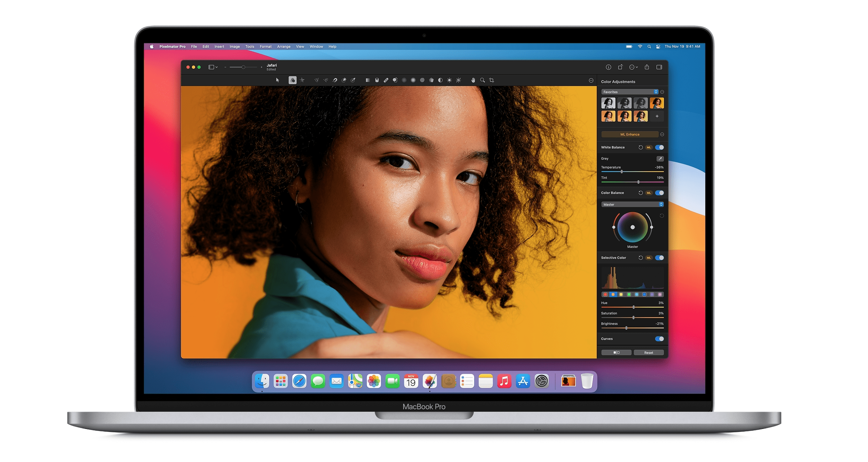Screen dimensions: 868x462
Task: Click the ML Enhance button
Action: tap(630, 134)
